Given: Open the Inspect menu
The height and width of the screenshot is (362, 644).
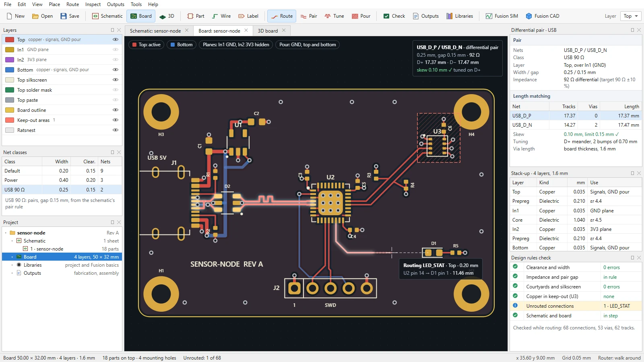Looking at the screenshot, I should point(93,4).
